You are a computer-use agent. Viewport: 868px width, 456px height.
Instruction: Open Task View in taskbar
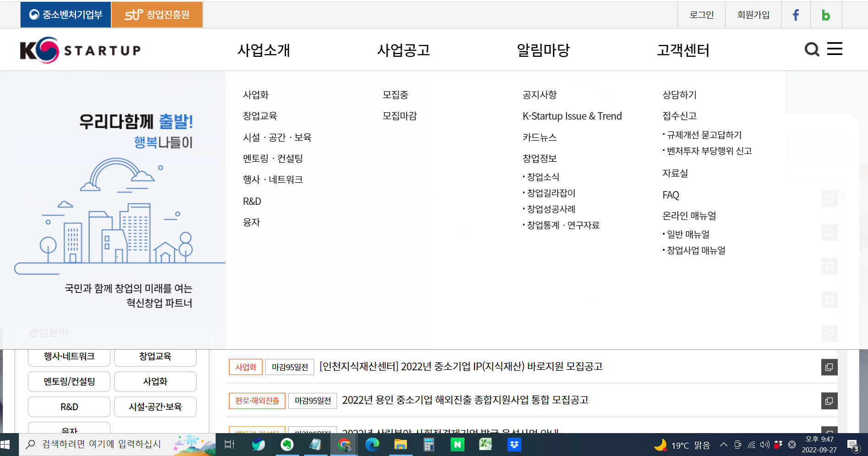[229, 445]
